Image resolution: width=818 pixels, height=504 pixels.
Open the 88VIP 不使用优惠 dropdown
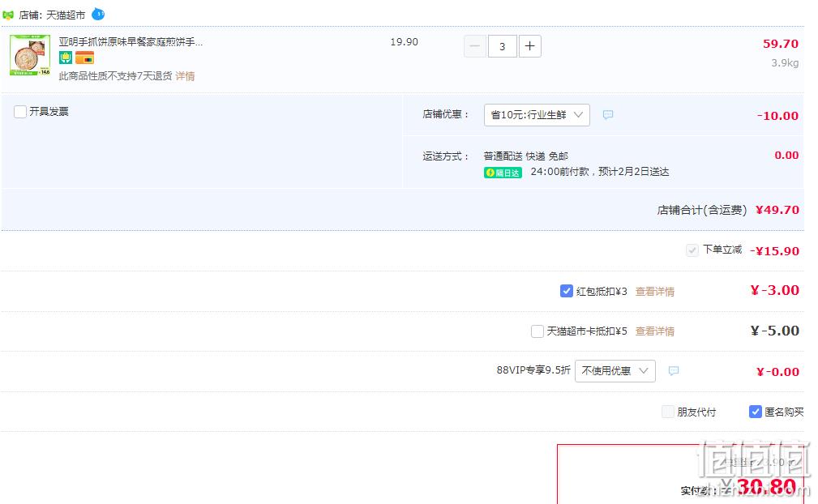615,371
